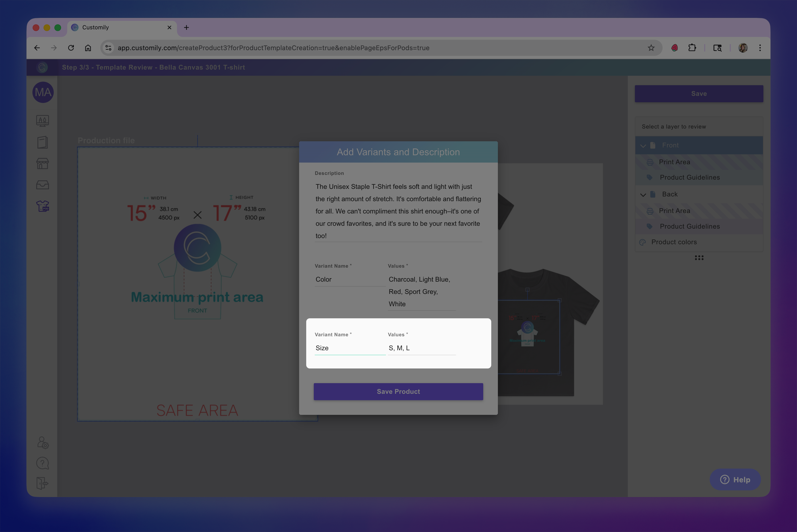Click the inbox tray sidebar icon
This screenshot has height=532, width=797.
point(42,185)
